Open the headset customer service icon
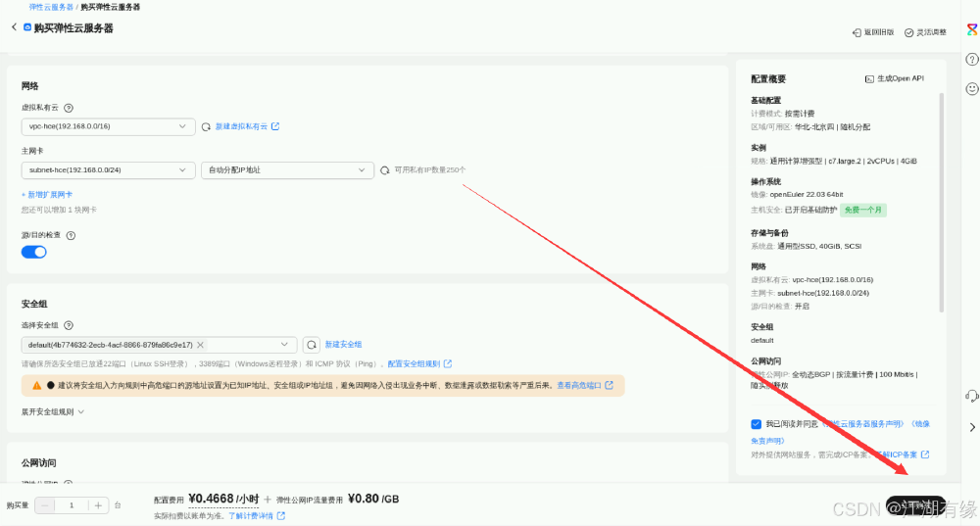 972,396
